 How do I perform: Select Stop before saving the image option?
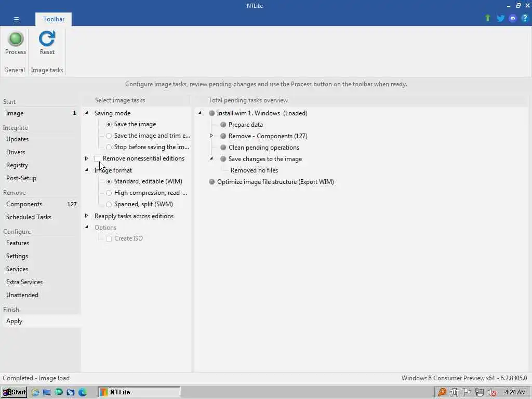tap(109, 147)
